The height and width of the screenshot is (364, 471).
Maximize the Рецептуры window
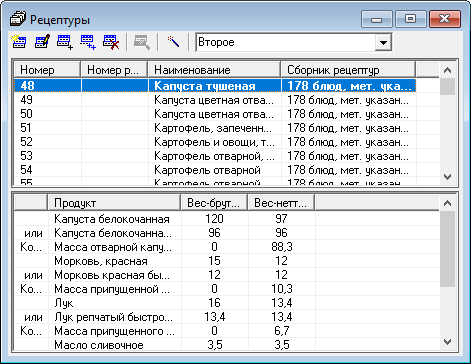[x=410, y=19]
